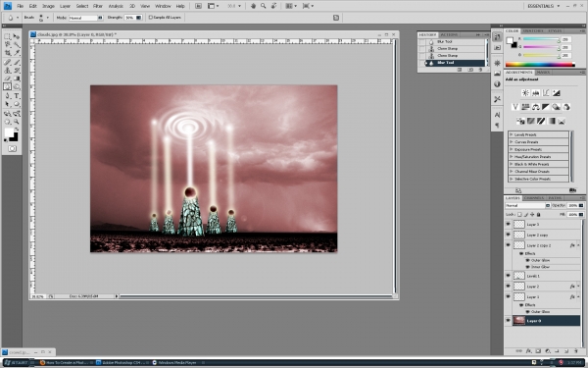The width and height of the screenshot is (588, 368).
Task: Add a Photo Filter adjustment
Action: click(x=556, y=107)
